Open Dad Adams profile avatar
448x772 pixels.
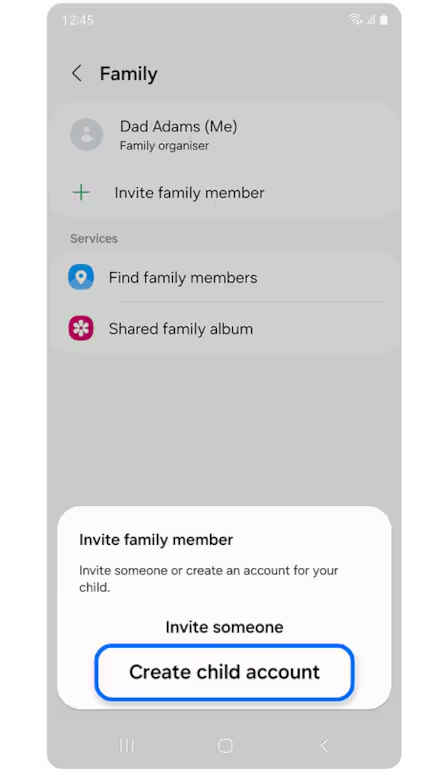point(87,134)
